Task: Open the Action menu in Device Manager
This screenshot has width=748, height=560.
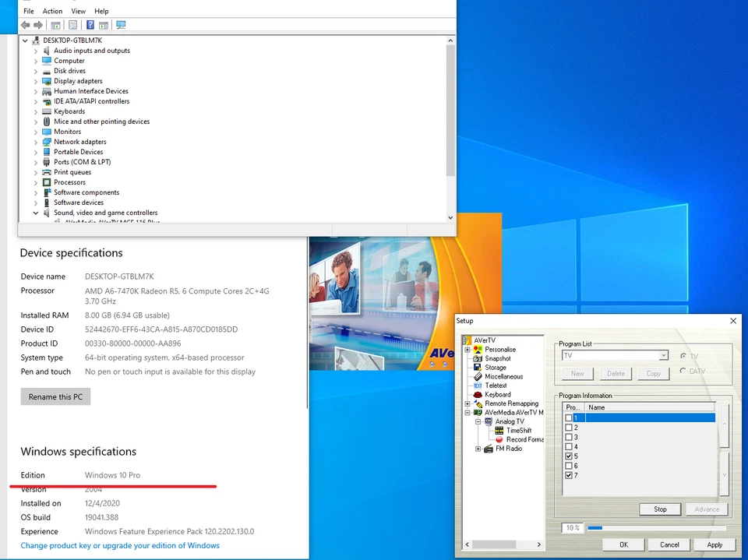Action: (52, 11)
